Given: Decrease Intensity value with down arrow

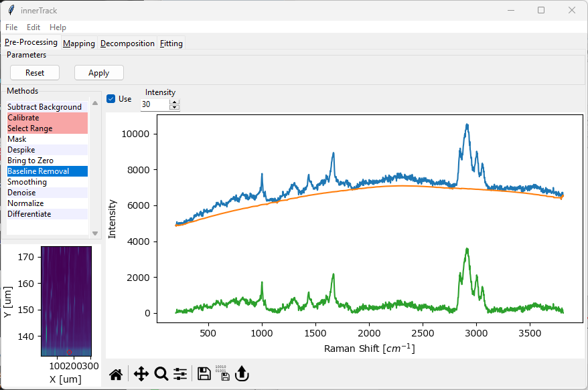Looking at the screenshot, I should (175, 107).
